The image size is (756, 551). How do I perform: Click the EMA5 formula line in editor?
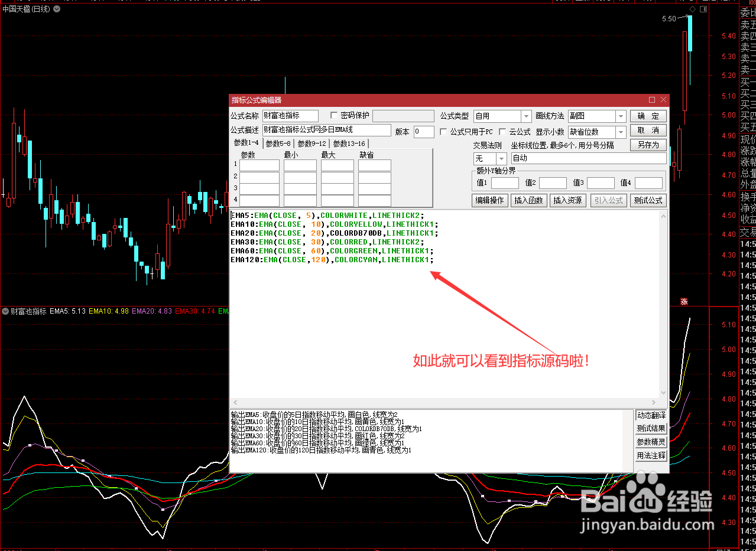[x=327, y=216]
